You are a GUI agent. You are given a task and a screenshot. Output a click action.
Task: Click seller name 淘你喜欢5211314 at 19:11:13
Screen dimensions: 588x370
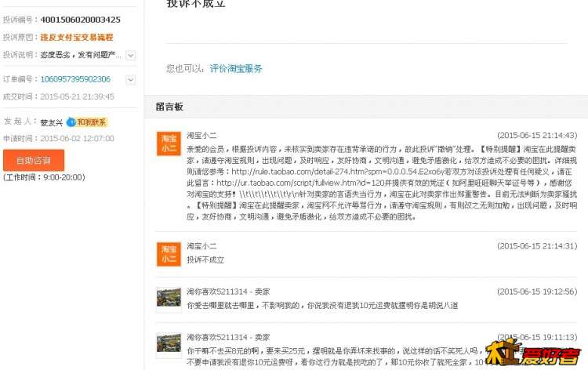(217, 337)
